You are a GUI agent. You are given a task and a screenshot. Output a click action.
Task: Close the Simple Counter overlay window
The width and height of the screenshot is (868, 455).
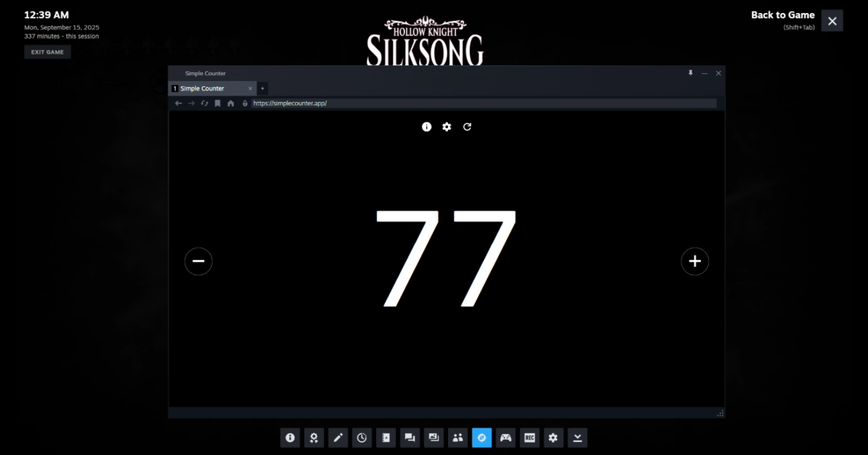coord(718,73)
